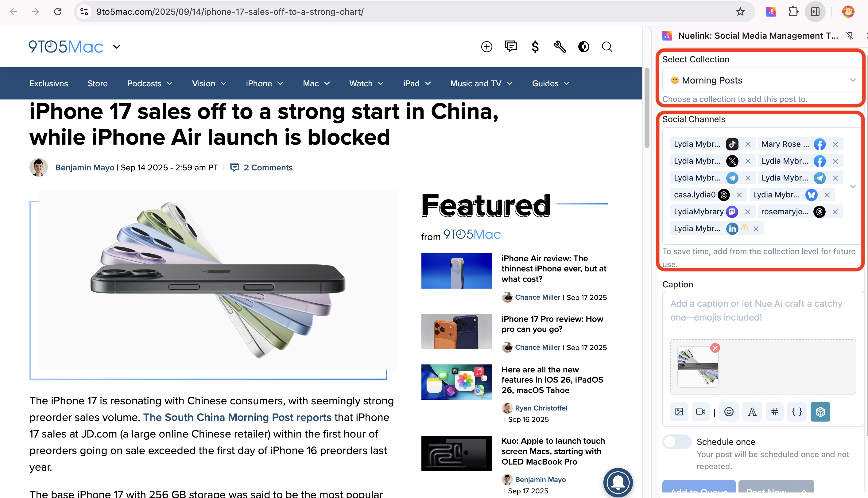Toggle dark mode icon in site header
868x498 pixels.
tap(583, 47)
